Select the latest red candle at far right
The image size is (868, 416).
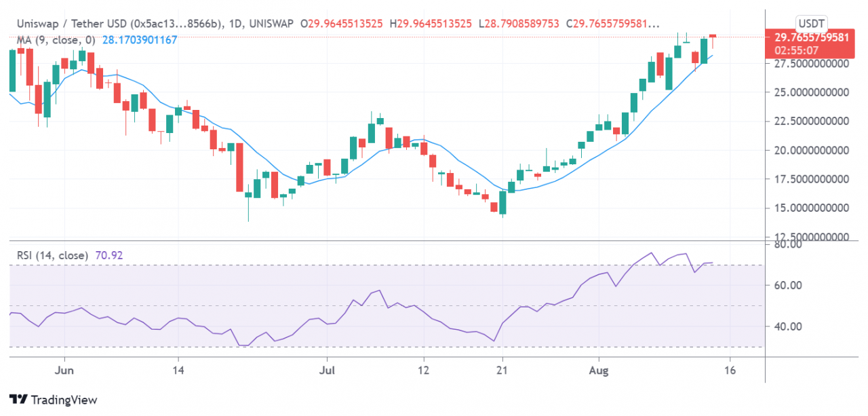713,36
